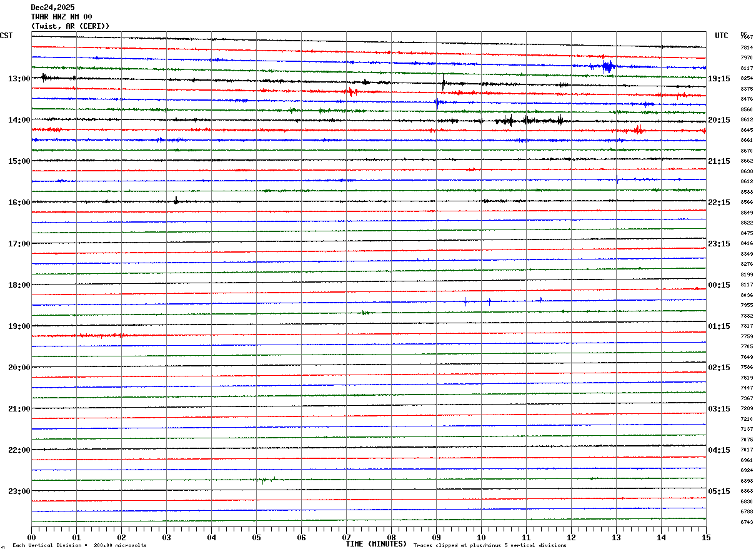Click the 'Each Vertical Division = 200.00 microvolts' note
The image size is (756, 554).
(79, 546)
